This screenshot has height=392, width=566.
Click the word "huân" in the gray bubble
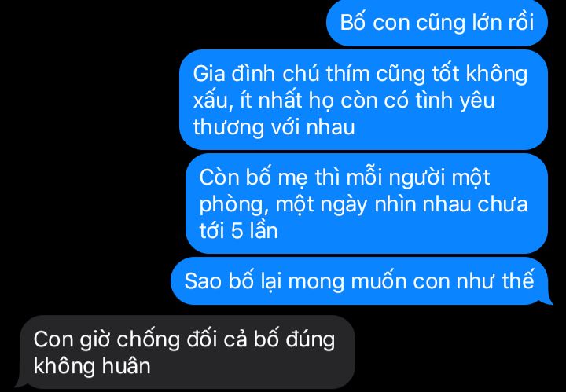[127, 365]
